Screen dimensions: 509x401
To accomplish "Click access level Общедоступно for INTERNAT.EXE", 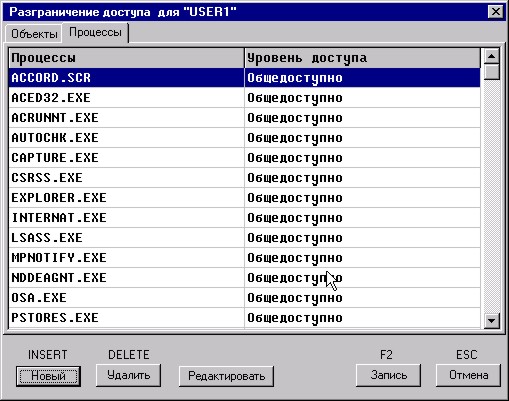I will (362, 218).
